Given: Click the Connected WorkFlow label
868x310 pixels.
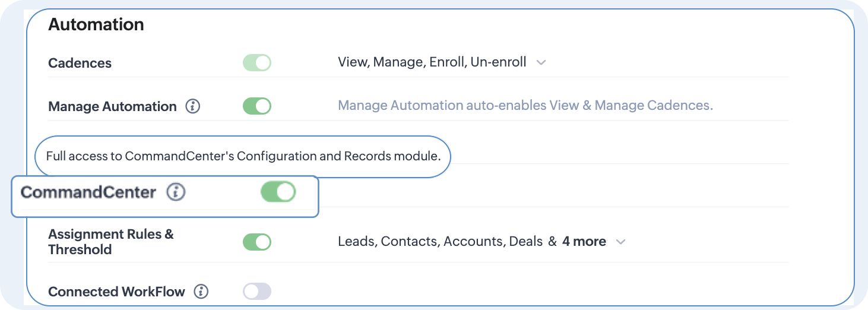Looking at the screenshot, I should pyautogui.click(x=116, y=292).
